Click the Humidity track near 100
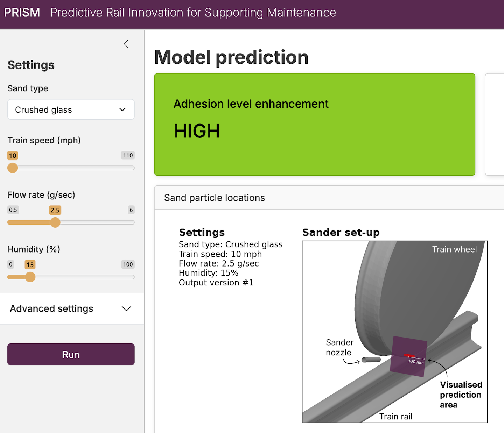The height and width of the screenshot is (433, 504). pos(131,277)
